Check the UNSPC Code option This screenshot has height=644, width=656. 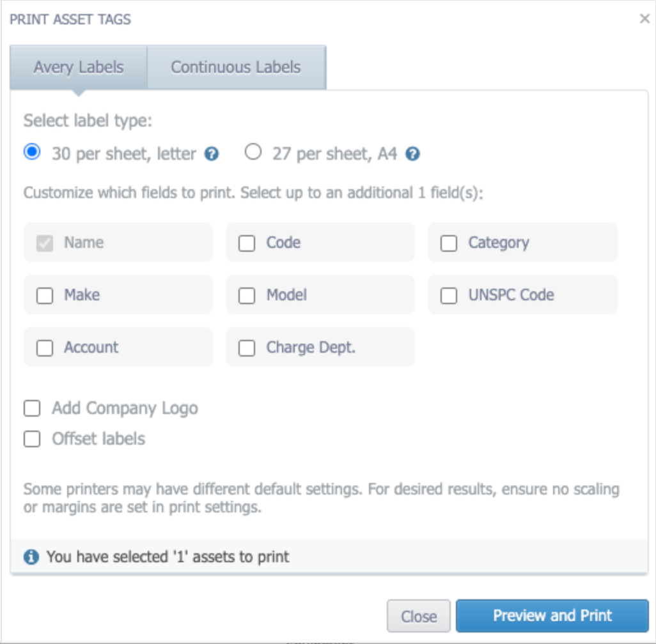click(448, 296)
